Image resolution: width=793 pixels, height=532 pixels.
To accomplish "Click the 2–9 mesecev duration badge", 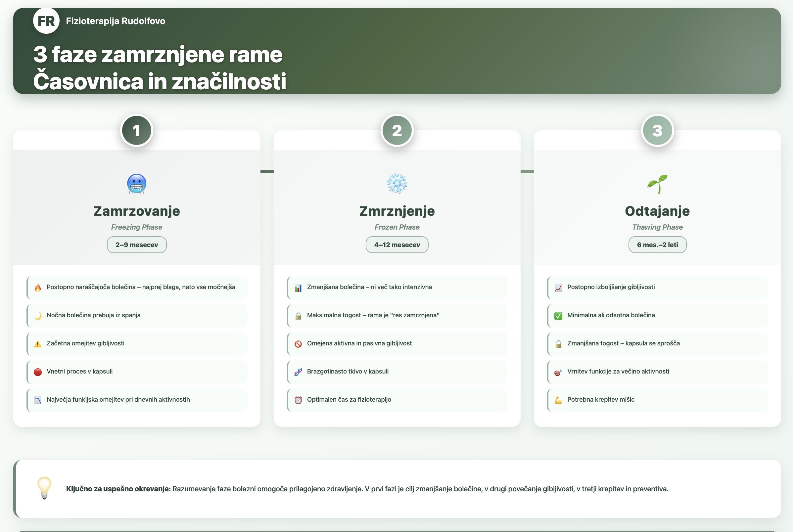I will [x=137, y=244].
